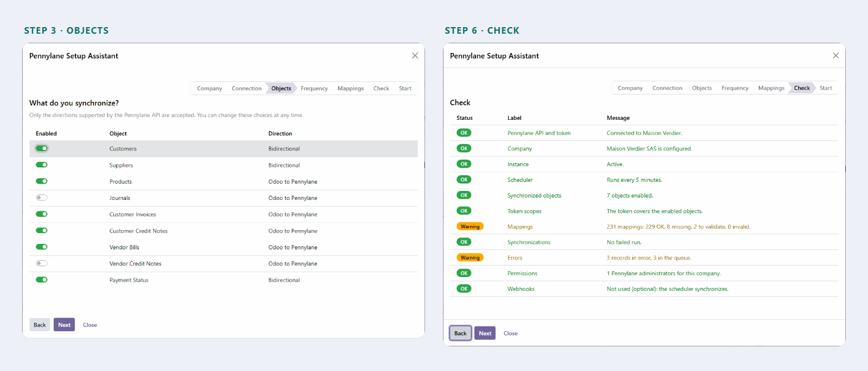Click the Close link in Check window
The image size is (868, 371).
pos(511,333)
